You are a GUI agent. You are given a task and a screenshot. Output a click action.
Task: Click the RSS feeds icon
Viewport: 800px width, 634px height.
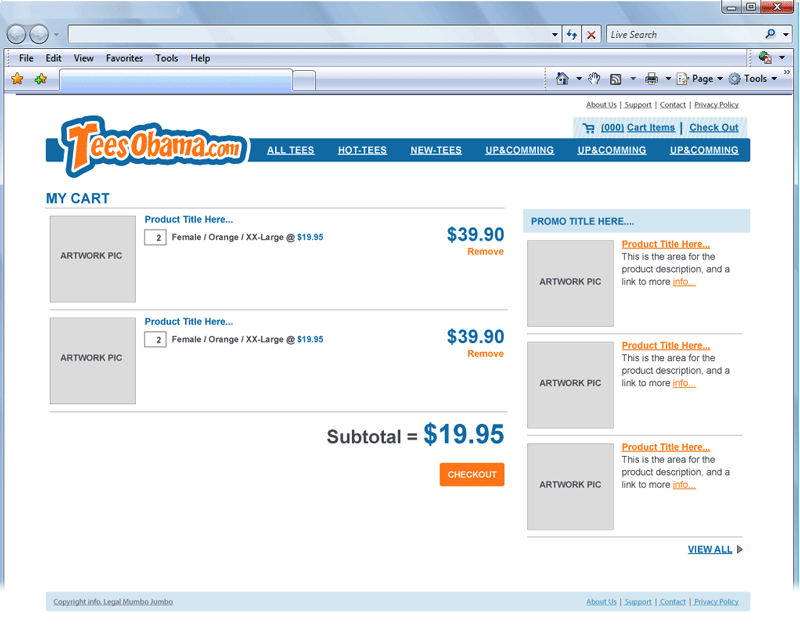tap(616, 79)
